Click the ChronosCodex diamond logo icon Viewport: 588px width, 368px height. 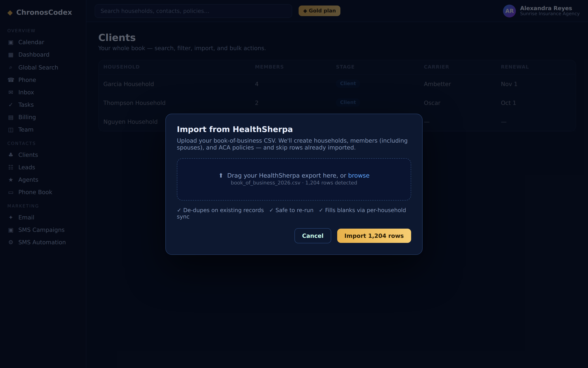(x=10, y=13)
